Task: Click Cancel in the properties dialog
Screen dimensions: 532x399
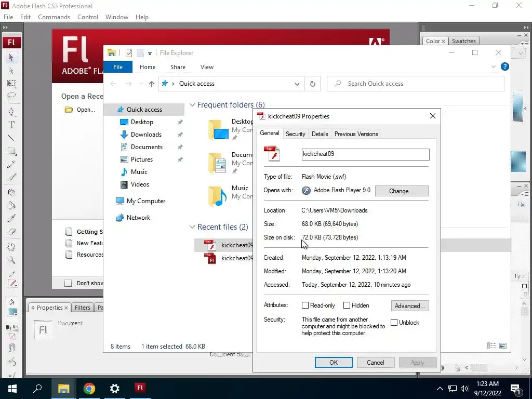Action: (x=375, y=362)
